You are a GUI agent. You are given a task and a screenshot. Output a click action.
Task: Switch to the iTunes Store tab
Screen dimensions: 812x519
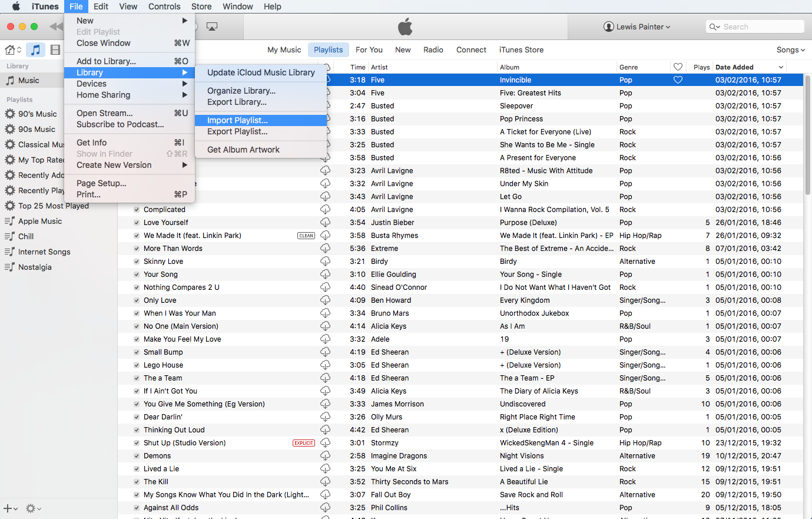point(521,50)
